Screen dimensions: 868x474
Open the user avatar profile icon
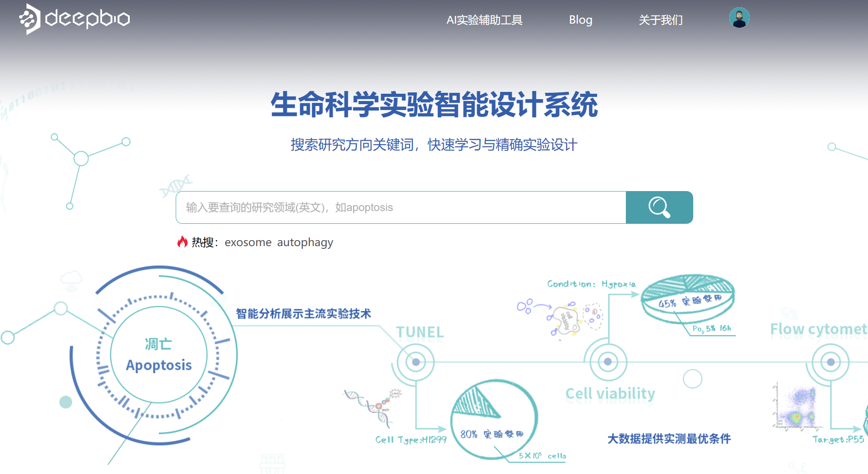click(x=739, y=18)
